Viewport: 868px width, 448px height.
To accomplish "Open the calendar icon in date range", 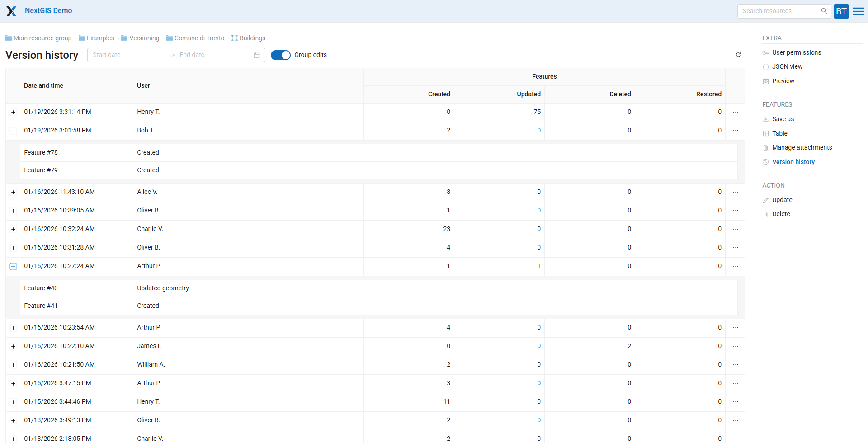I will click(256, 55).
